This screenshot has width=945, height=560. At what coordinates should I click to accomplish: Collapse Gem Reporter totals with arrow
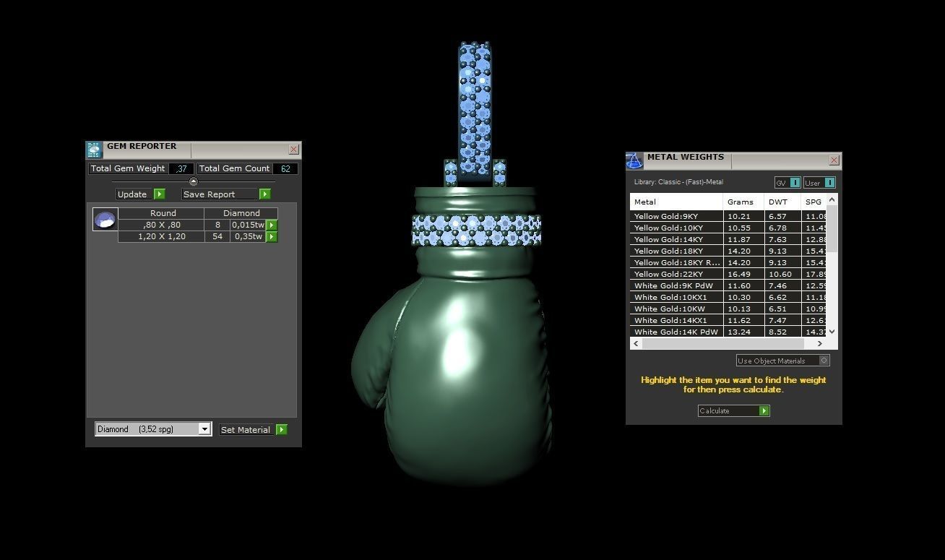193,181
